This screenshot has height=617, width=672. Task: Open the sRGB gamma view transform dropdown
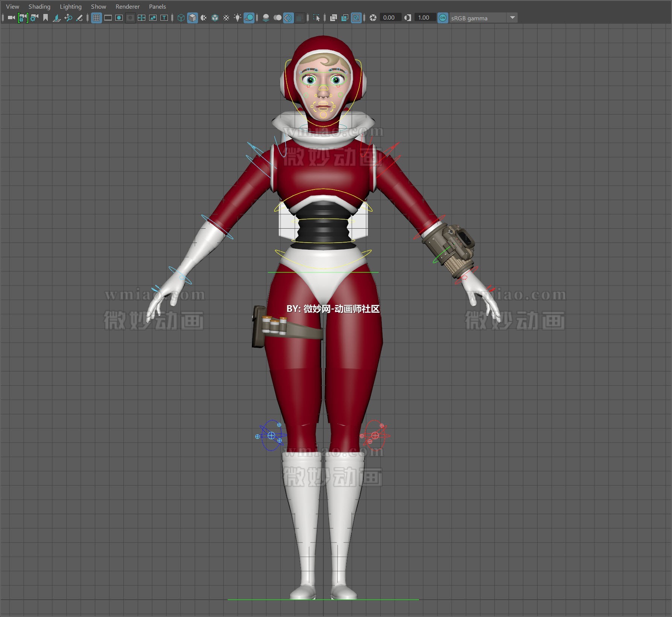click(513, 18)
